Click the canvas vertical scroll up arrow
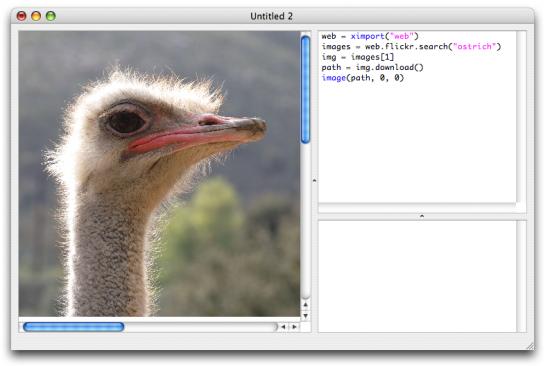550x366 pixels. pyautogui.click(x=306, y=305)
